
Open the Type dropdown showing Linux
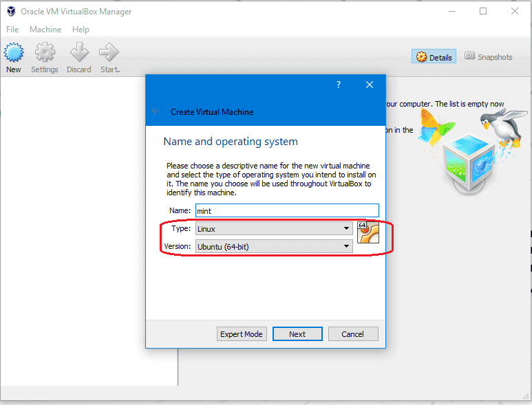[274, 228]
